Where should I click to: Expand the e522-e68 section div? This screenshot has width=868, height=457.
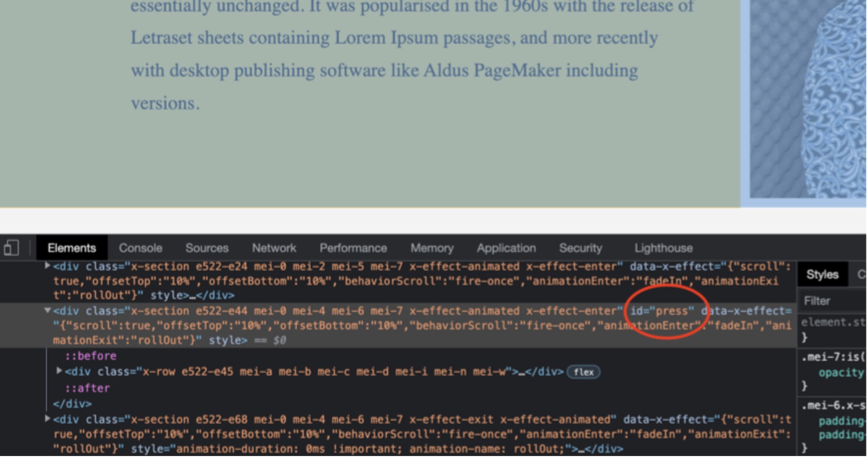[48, 419]
